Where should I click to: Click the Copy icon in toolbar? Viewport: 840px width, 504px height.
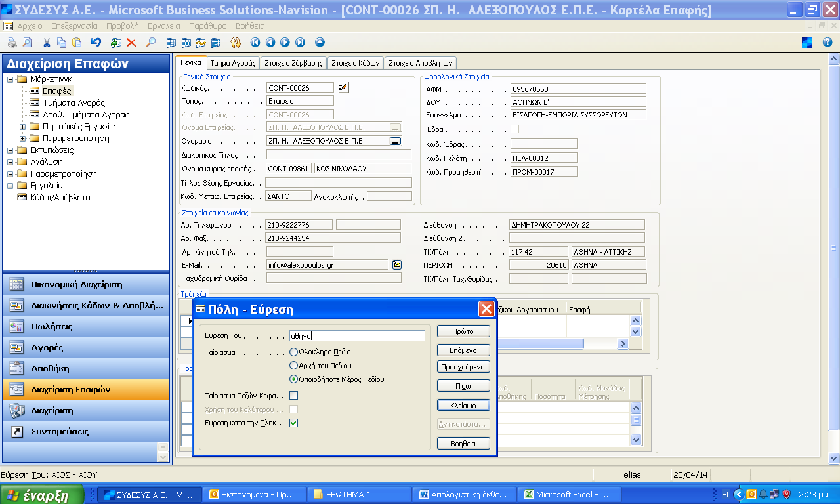click(x=62, y=43)
